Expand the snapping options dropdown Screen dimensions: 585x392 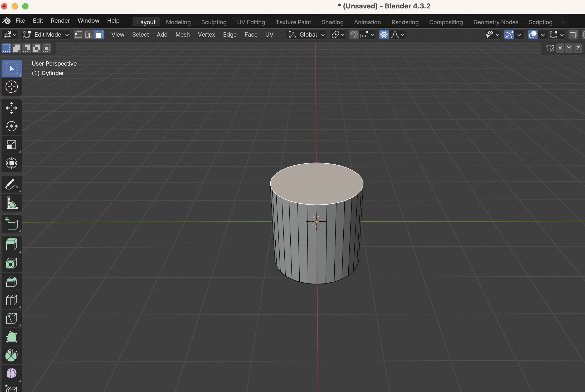pyautogui.click(x=367, y=35)
